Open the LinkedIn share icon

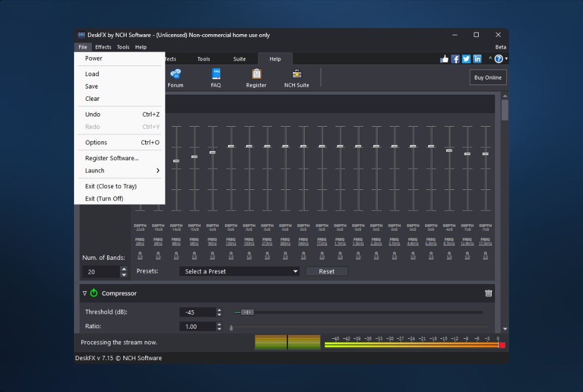(x=477, y=59)
